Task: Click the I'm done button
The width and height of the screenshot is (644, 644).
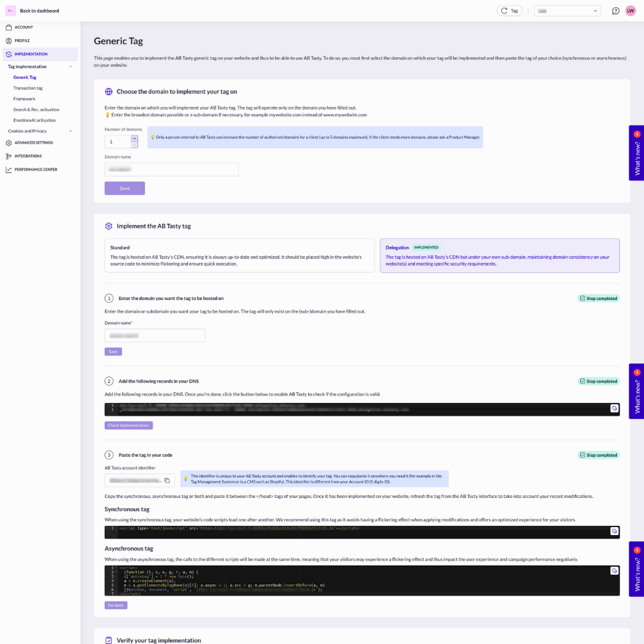Action: [116, 605]
